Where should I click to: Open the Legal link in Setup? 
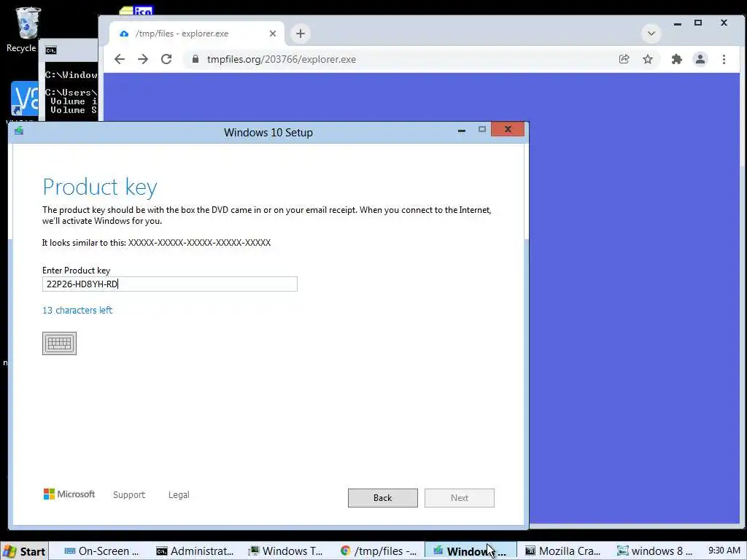tap(179, 495)
